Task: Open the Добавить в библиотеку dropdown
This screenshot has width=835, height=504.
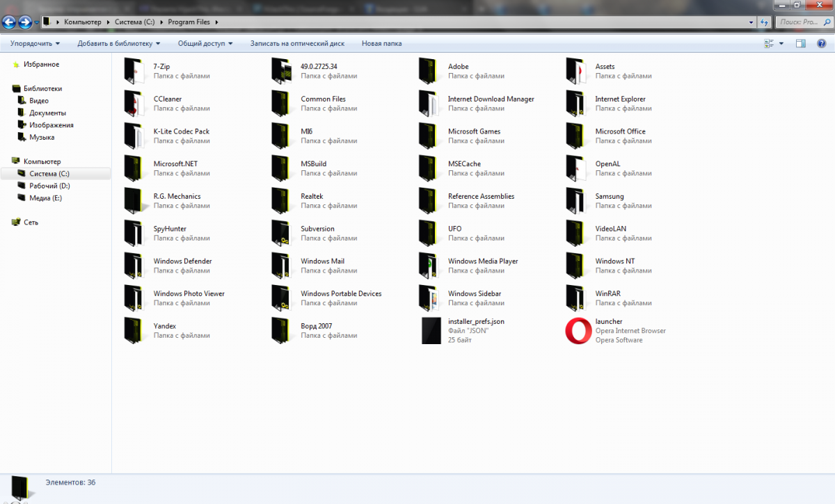Action: point(118,43)
